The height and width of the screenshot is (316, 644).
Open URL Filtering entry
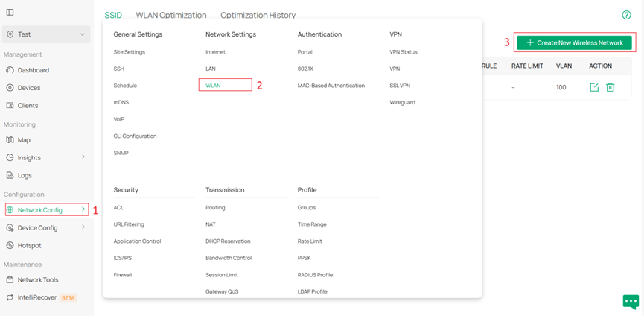click(129, 224)
